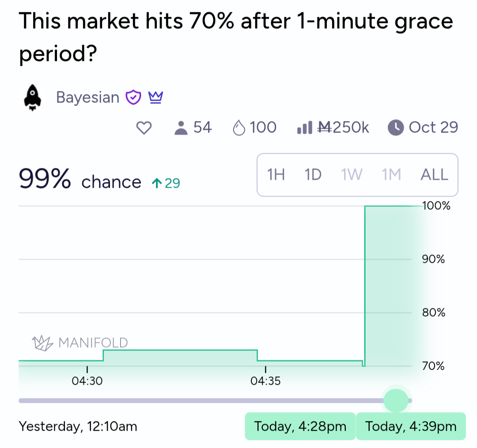Click the clock icon by Oct 29
Viewport: 477px width, 448px height.
[396, 128]
